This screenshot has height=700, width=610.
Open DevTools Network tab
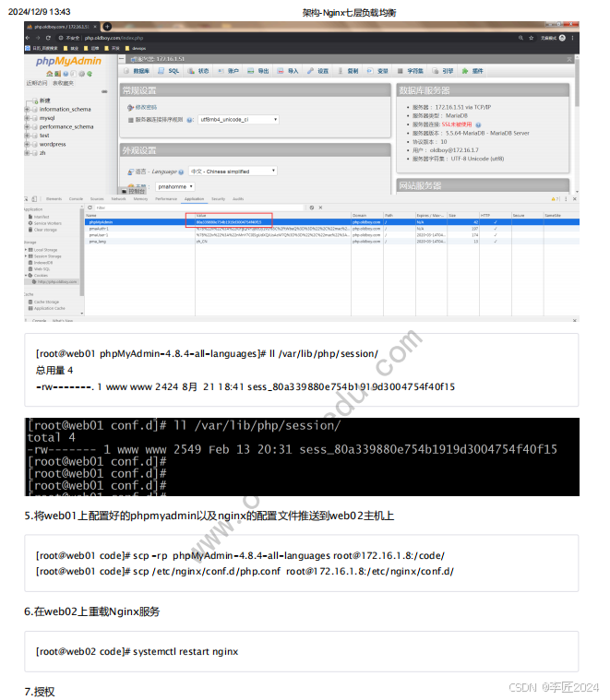(118, 199)
